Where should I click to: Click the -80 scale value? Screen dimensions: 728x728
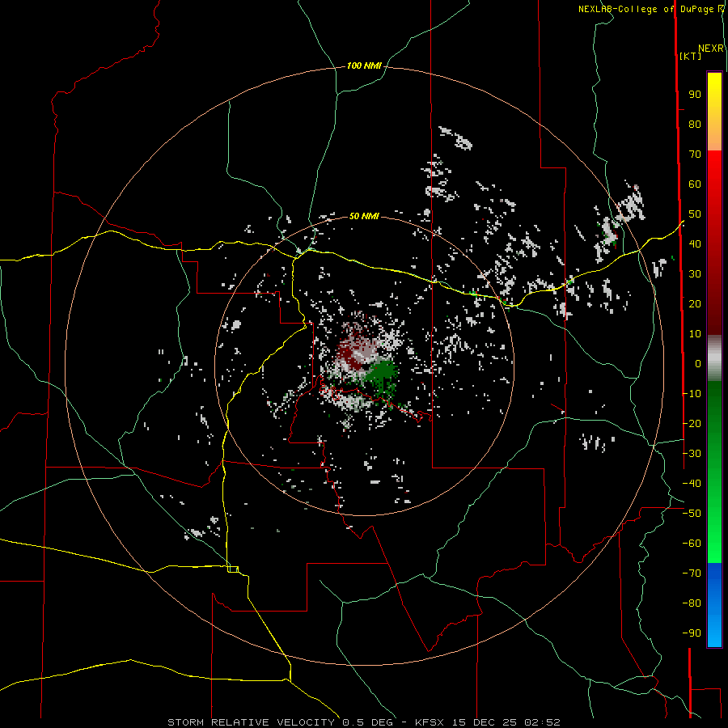pos(692,603)
